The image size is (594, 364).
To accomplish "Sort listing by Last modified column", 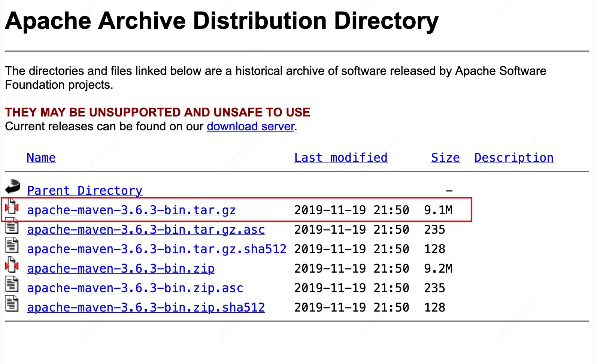I will point(341,158).
